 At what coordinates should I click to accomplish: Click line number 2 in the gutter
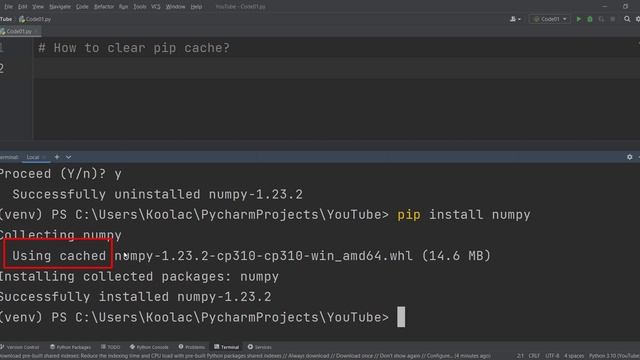coord(2,68)
